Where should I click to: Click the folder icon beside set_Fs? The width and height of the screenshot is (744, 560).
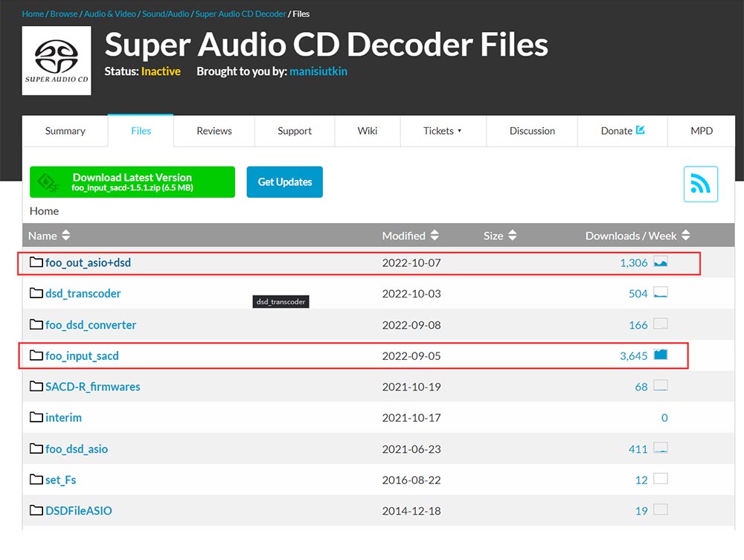coord(36,480)
